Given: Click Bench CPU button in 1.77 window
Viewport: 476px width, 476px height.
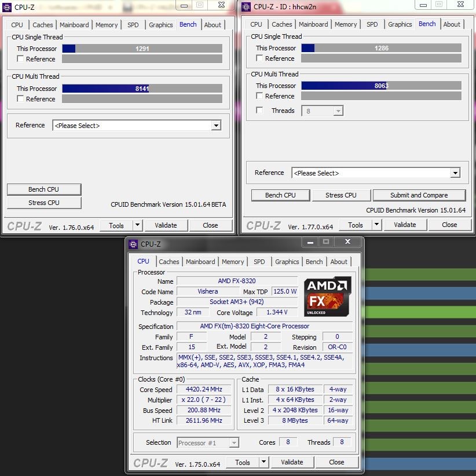Looking at the screenshot, I should (x=280, y=195).
